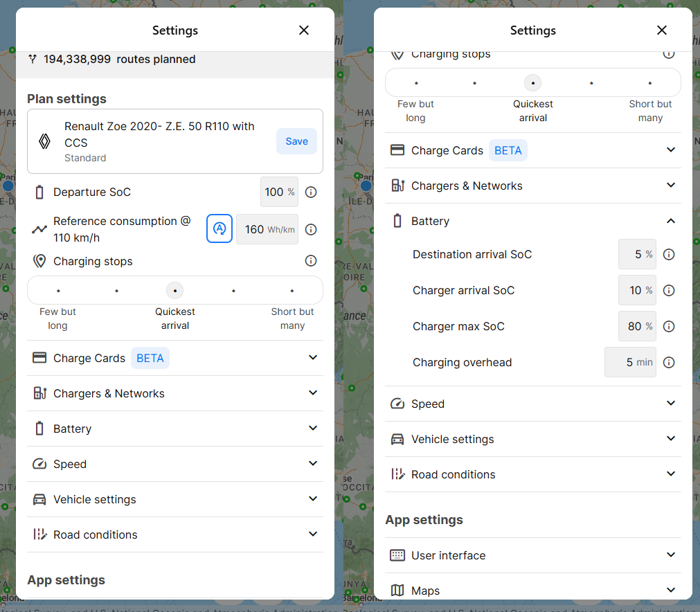Toggle automatic reference consumption icon

tap(219, 228)
